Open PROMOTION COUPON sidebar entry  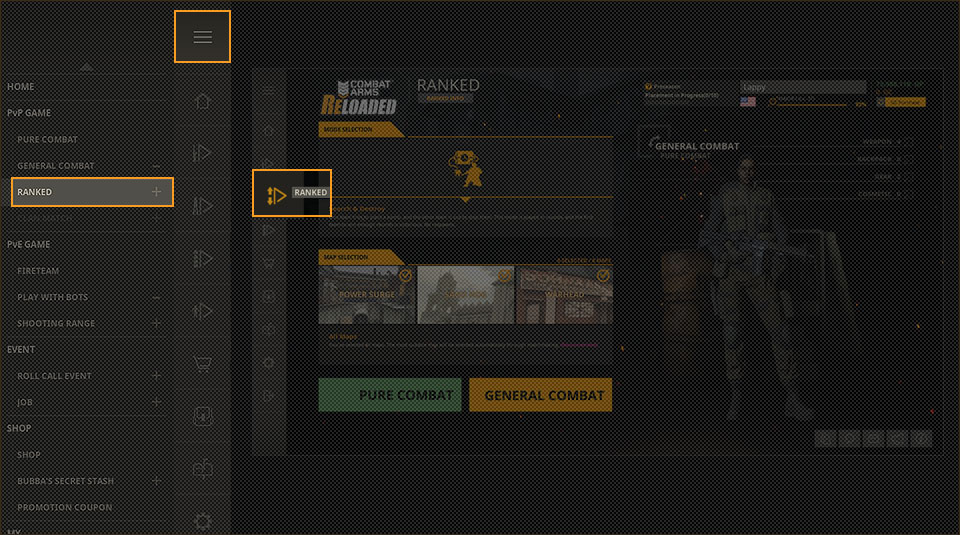pyautogui.click(x=64, y=507)
